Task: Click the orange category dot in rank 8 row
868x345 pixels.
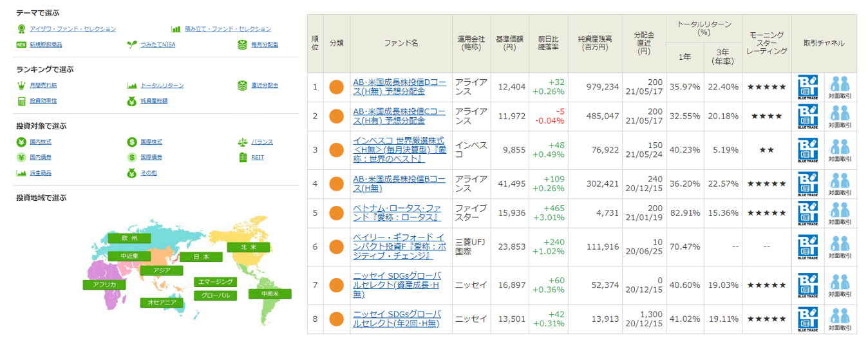Action: coord(336,319)
